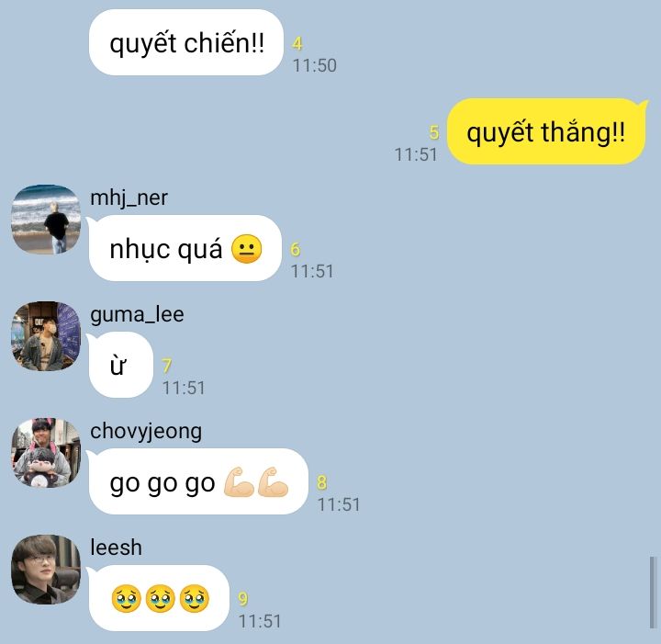
Task: Select the yellow 'quyết thắng!!' message bubble
Action: (x=546, y=131)
